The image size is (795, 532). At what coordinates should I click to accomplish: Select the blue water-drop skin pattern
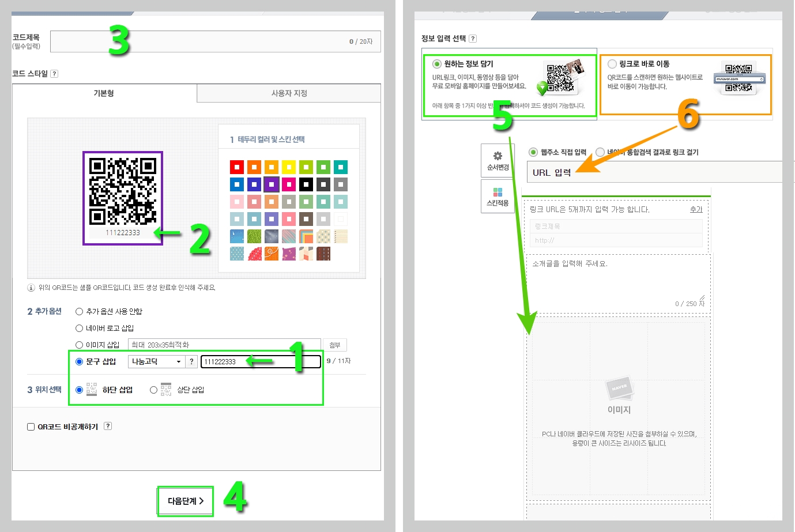(237, 236)
